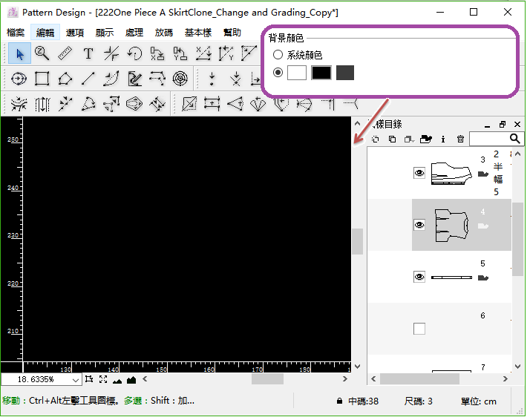Image resolution: width=530 pixels, height=420 pixels.
Task: Pick the ruler measure tool
Action: click(65, 53)
